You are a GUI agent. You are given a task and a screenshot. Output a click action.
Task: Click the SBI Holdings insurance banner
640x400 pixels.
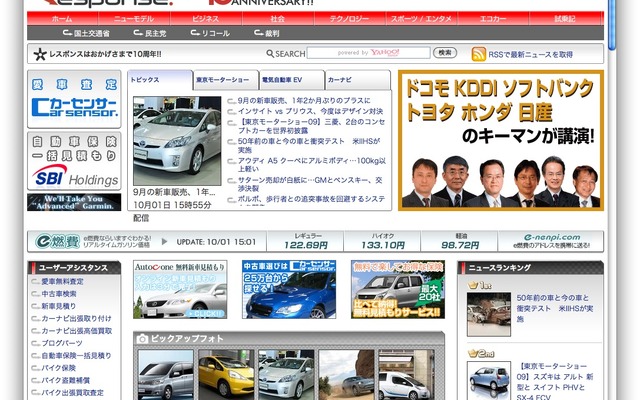click(x=74, y=161)
